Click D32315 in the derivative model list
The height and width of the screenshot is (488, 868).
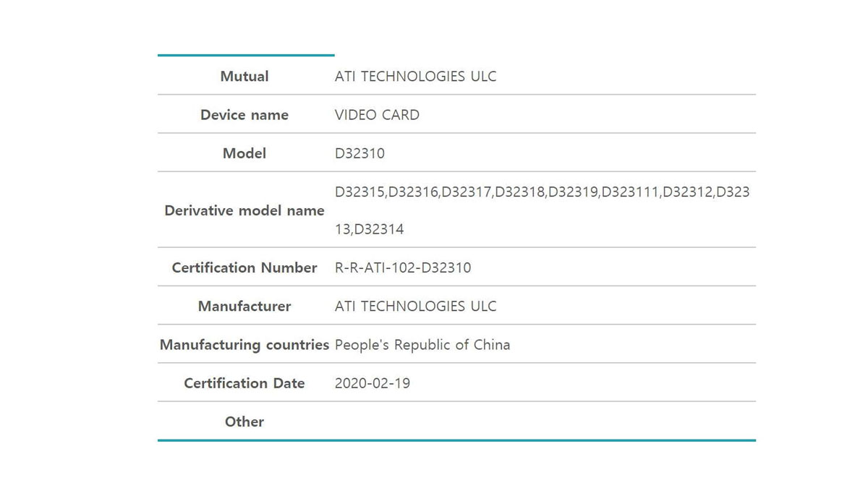click(360, 192)
